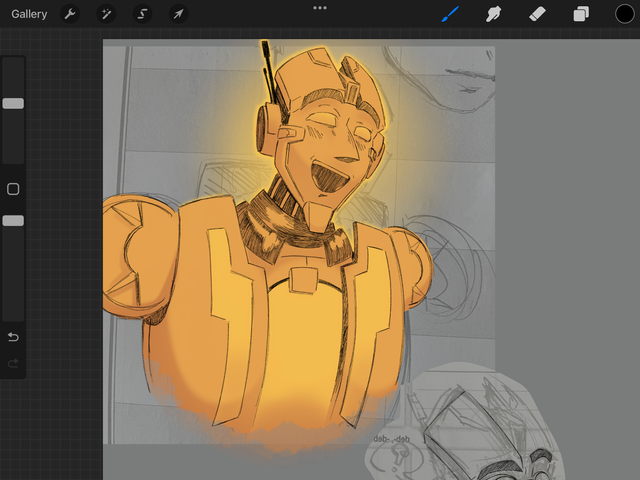The image size is (640, 480).
Task: Click the brush size slider handle
Action: coord(13,103)
